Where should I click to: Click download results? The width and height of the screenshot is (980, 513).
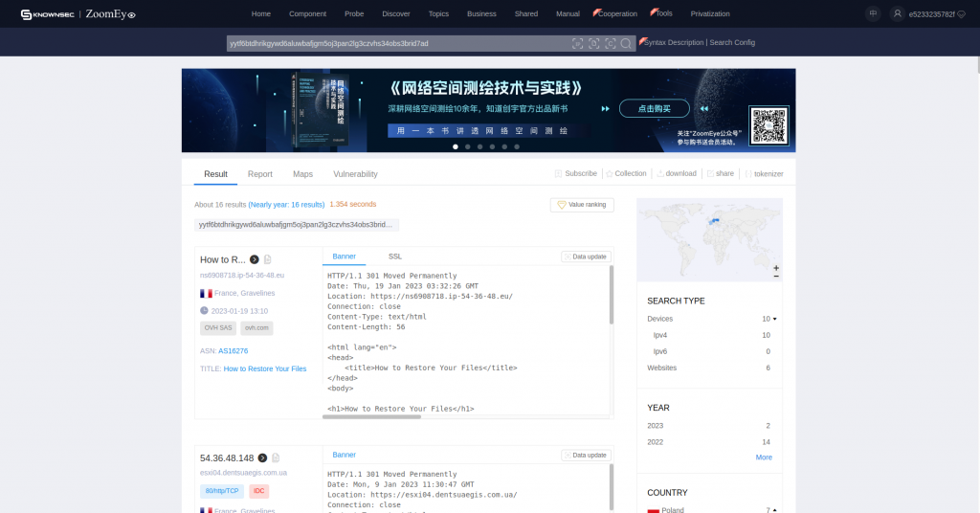677,173
